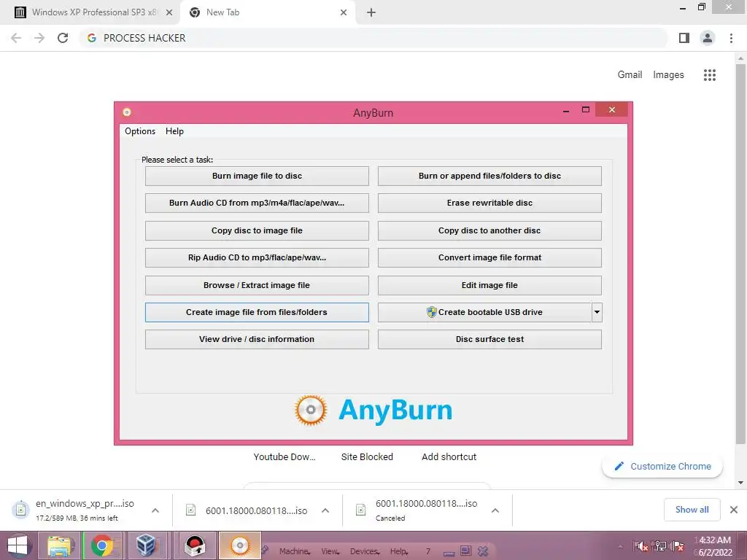Close the New Tab tab

(344, 12)
